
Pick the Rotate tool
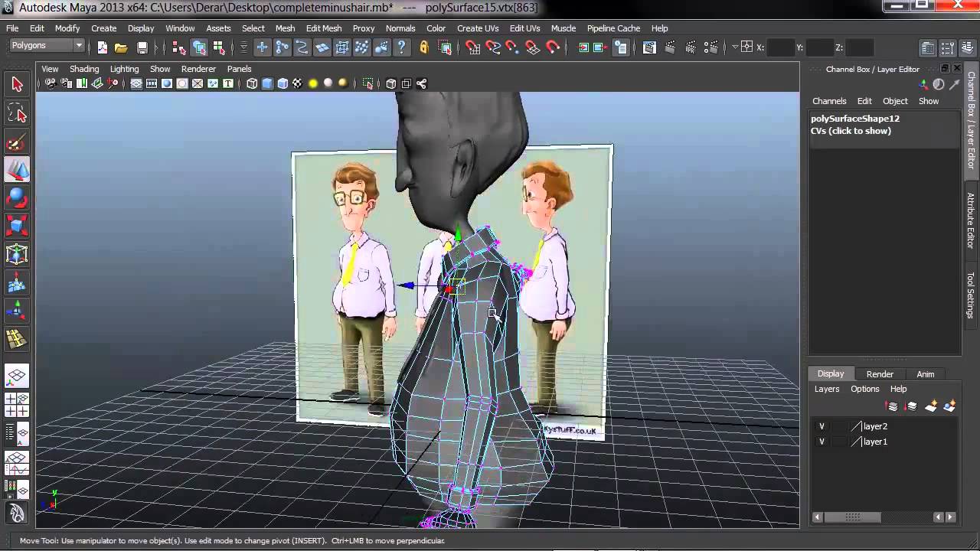(17, 198)
